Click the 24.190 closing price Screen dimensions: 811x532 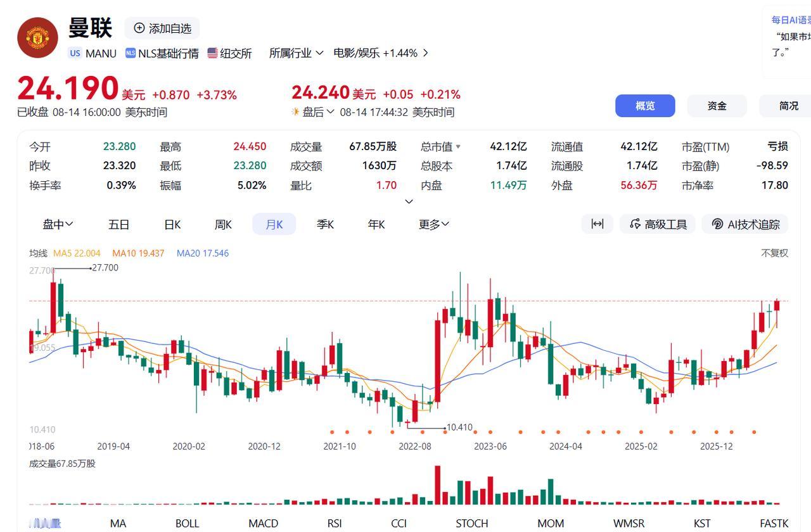[x=68, y=89]
